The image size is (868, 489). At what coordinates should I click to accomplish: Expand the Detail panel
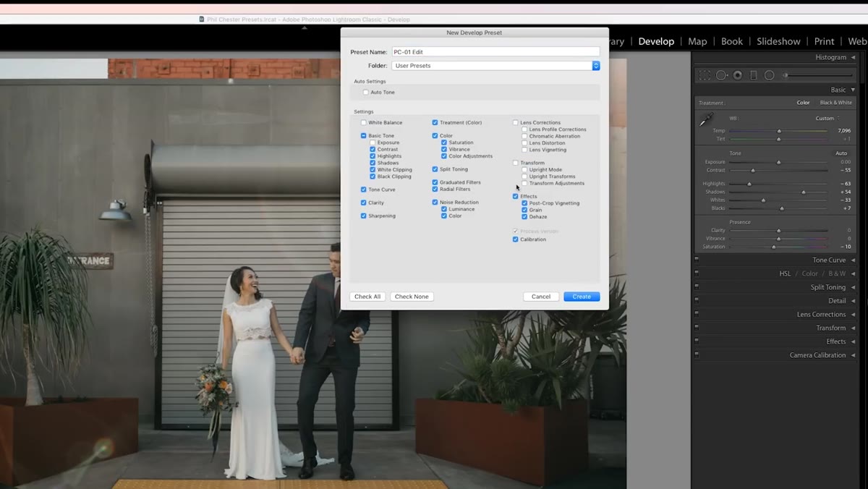(854, 301)
